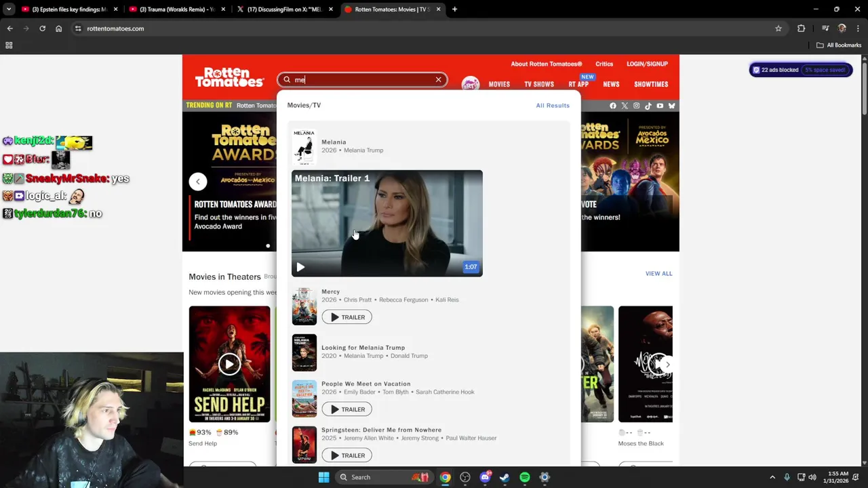Open the Windows Start menu

pyautogui.click(x=323, y=477)
